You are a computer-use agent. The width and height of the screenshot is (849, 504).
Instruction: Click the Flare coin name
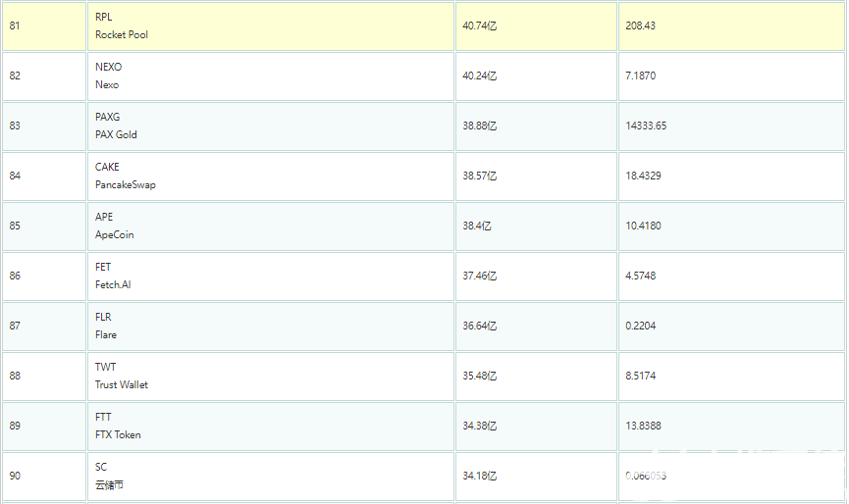click(106, 334)
